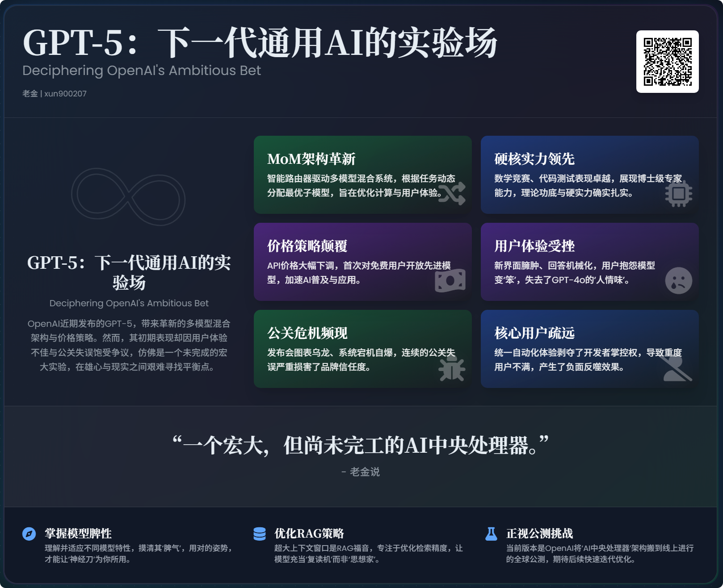Click the banknote icon in 价格策略颠覆 card
The height and width of the screenshot is (588, 723).
[450, 280]
